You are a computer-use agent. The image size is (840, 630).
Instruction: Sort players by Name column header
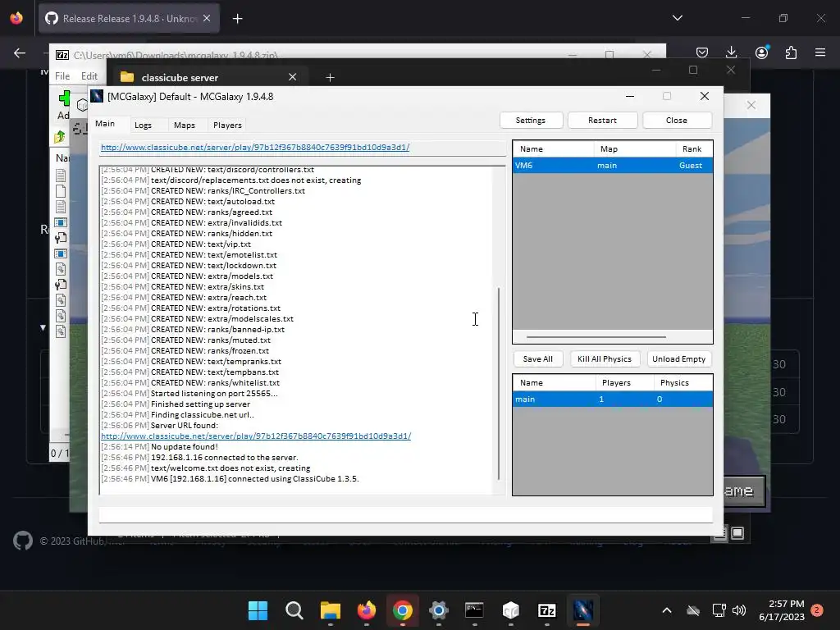click(x=553, y=149)
